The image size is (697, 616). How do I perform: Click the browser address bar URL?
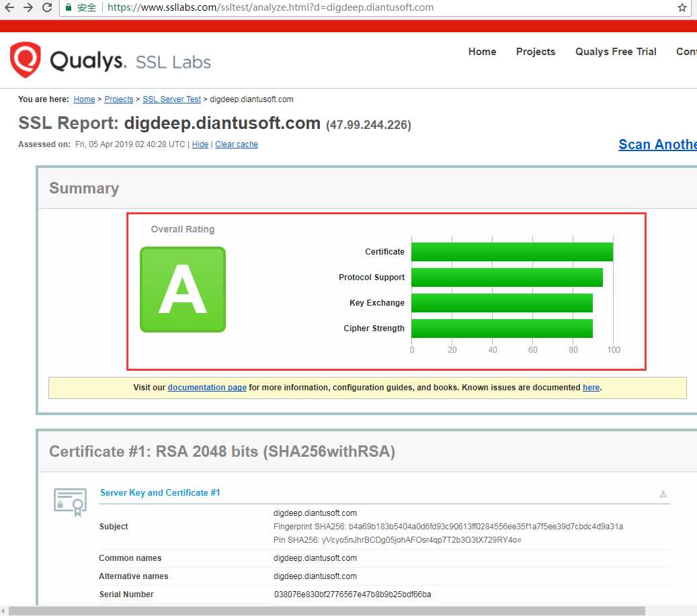point(270,7)
